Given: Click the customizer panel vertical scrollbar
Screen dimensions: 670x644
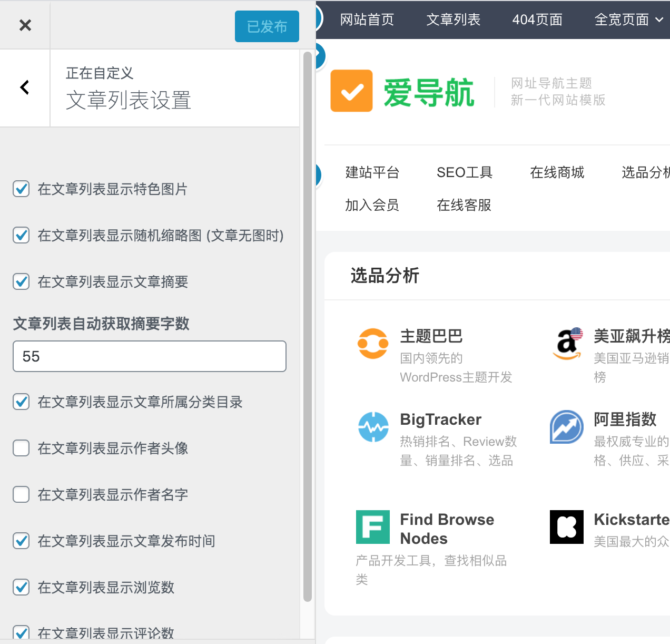Looking at the screenshot, I should coord(308,327).
